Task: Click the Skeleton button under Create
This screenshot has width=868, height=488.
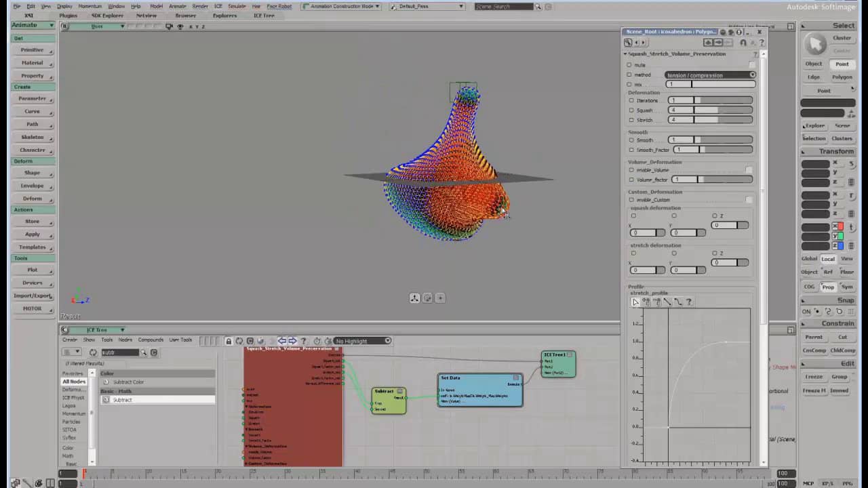Action: 33,137
